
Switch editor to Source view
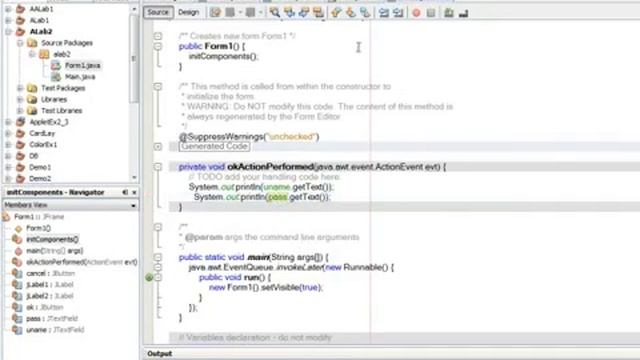pos(158,13)
